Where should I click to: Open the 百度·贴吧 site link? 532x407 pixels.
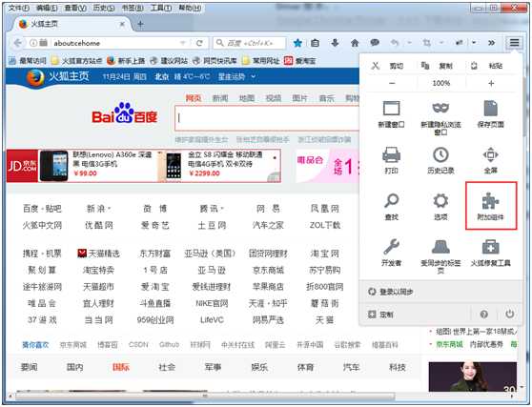coord(42,208)
